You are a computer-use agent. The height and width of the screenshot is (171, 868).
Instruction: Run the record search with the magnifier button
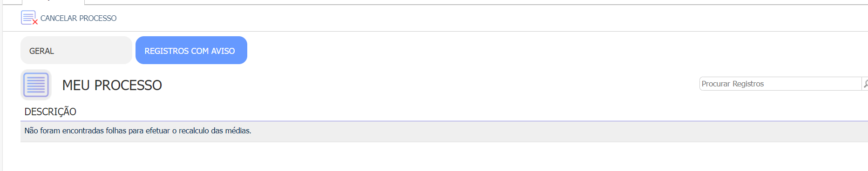pyautogui.click(x=865, y=84)
